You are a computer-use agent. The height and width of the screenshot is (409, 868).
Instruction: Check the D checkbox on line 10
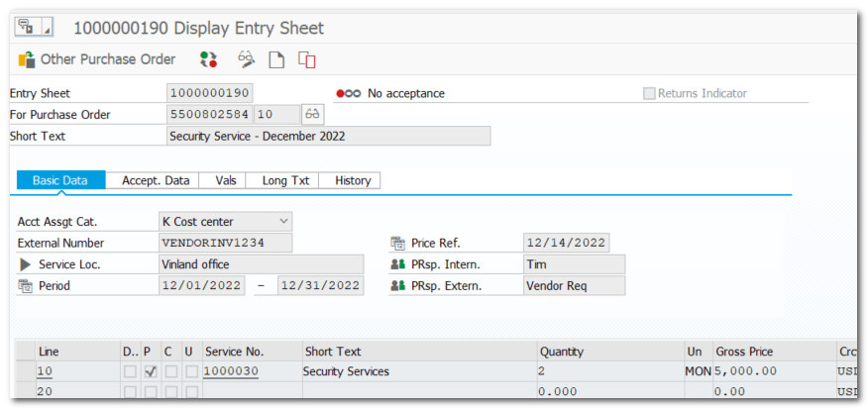pyautogui.click(x=130, y=371)
